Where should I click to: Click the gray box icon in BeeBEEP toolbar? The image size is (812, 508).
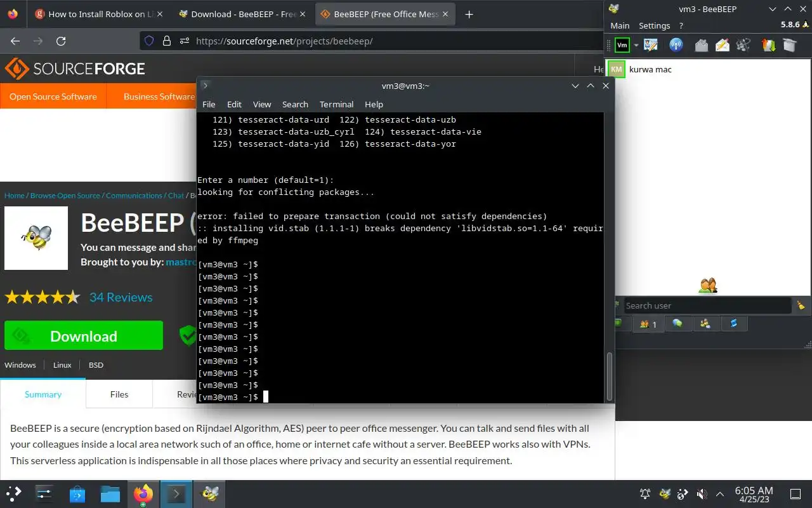(x=789, y=45)
